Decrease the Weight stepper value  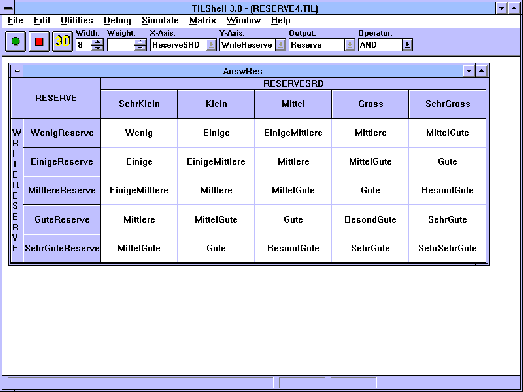(x=140, y=48)
